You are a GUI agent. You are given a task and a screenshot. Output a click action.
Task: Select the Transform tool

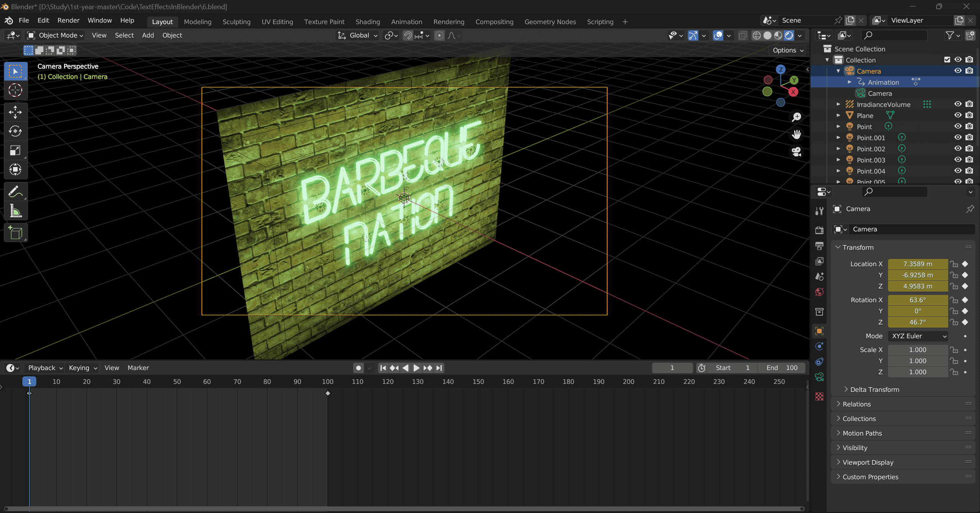tap(15, 169)
